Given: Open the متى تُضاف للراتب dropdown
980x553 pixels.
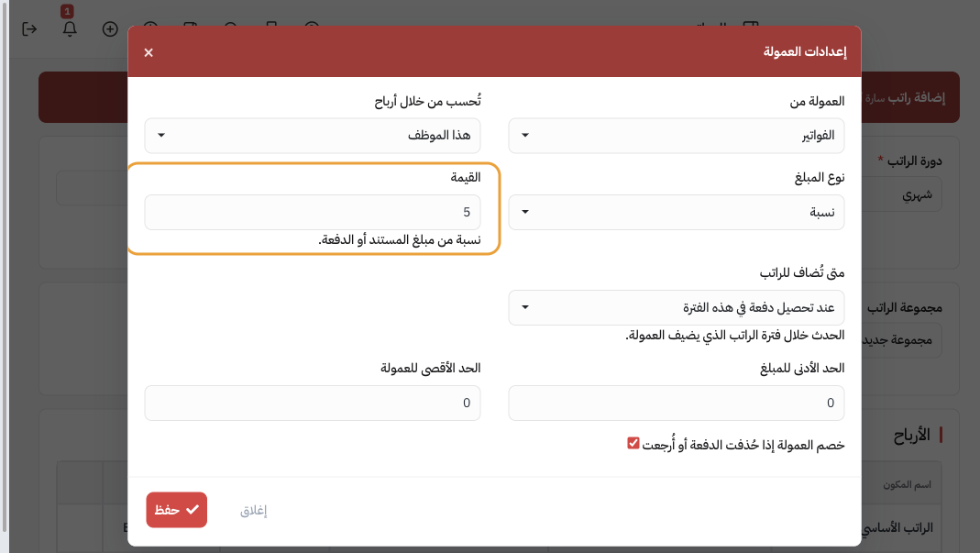Looking at the screenshot, I should [x=677, y=307].
